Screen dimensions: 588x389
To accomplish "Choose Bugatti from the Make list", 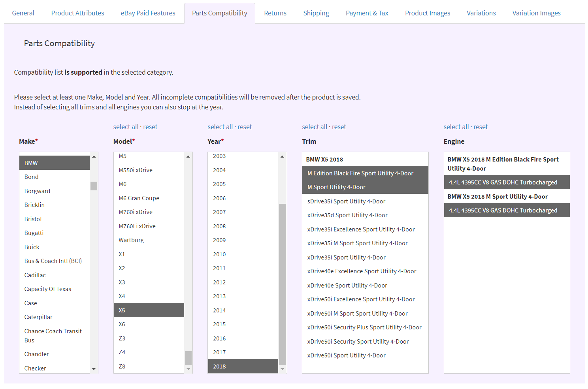I will tap(55, 233).
